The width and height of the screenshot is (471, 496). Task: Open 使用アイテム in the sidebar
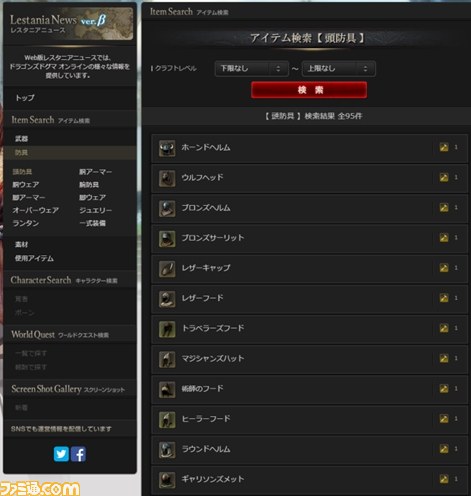click(x=34, y=258)
